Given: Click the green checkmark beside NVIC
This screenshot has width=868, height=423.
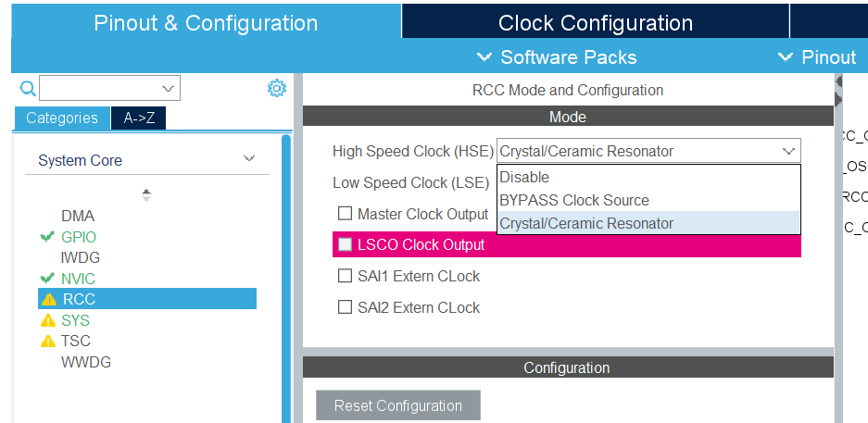Looking at the screenshot, I should (x=48, y=279).
